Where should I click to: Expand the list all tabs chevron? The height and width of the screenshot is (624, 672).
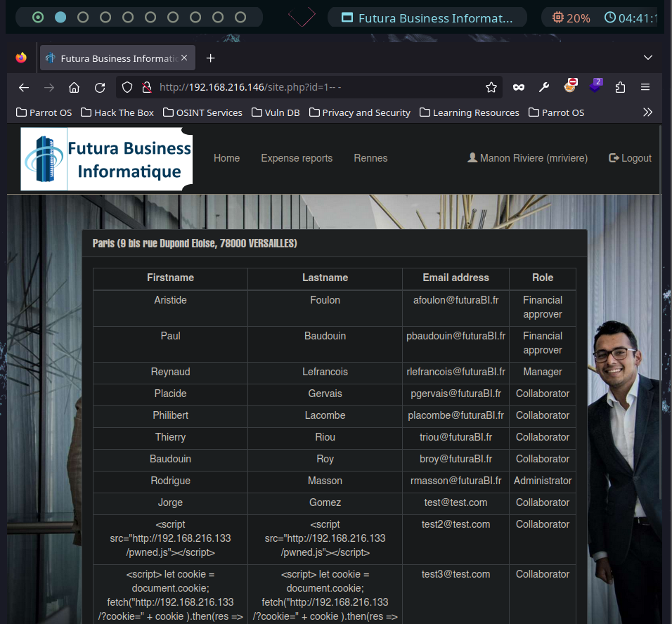point(647,58)
